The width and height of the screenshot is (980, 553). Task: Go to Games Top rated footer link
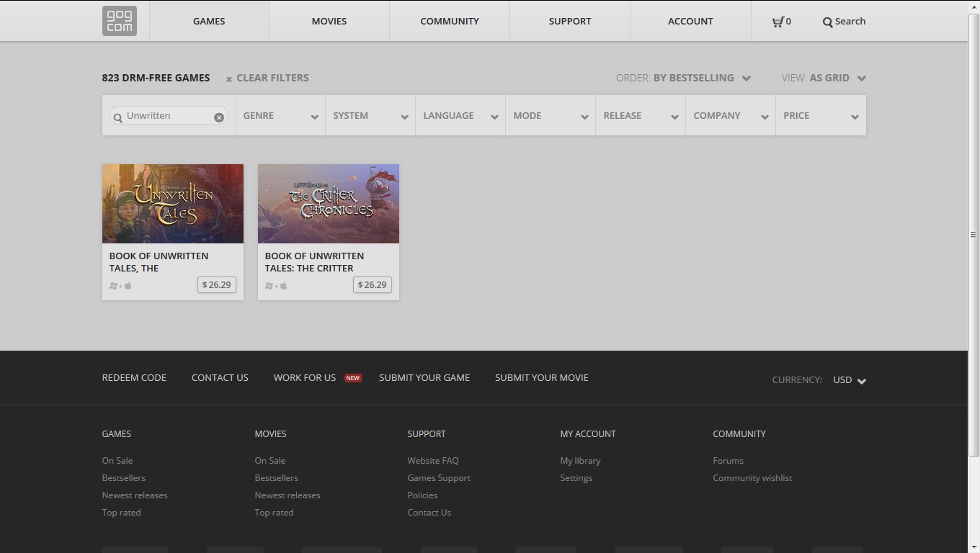click(x=122, y=513)
